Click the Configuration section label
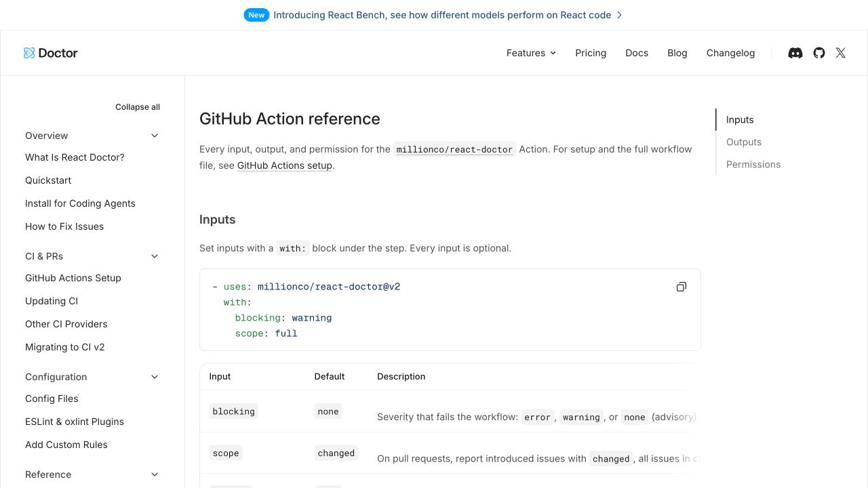Image resolution: width=868 pixels, height=488 pixels. [56, 377]
